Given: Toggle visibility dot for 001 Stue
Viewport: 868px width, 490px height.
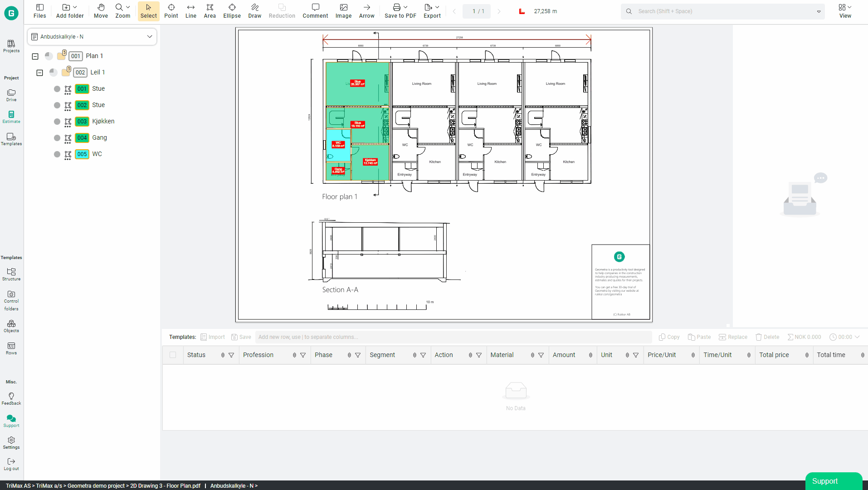Looking at the screenshot, I should [x=57, y=89].
